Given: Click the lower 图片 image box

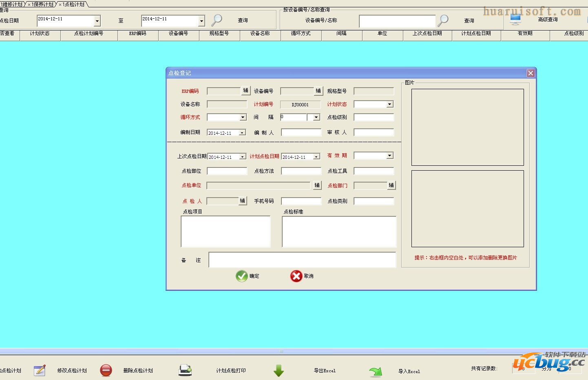Looking at the screenshot, I should pyautogui.click(x=468, y=209).
